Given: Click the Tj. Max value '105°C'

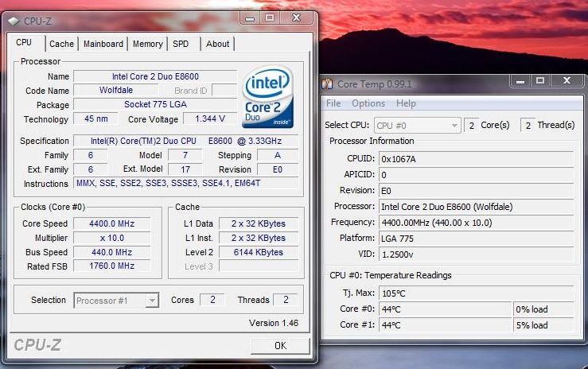Looking at the screenshot, I should point(477,293).
